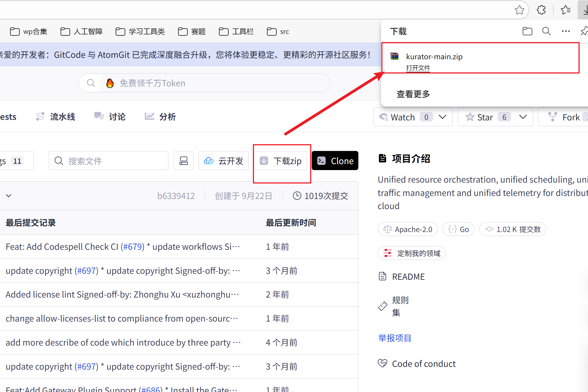Click 打开文件 link for kurator-main.zip

[418, 68]
